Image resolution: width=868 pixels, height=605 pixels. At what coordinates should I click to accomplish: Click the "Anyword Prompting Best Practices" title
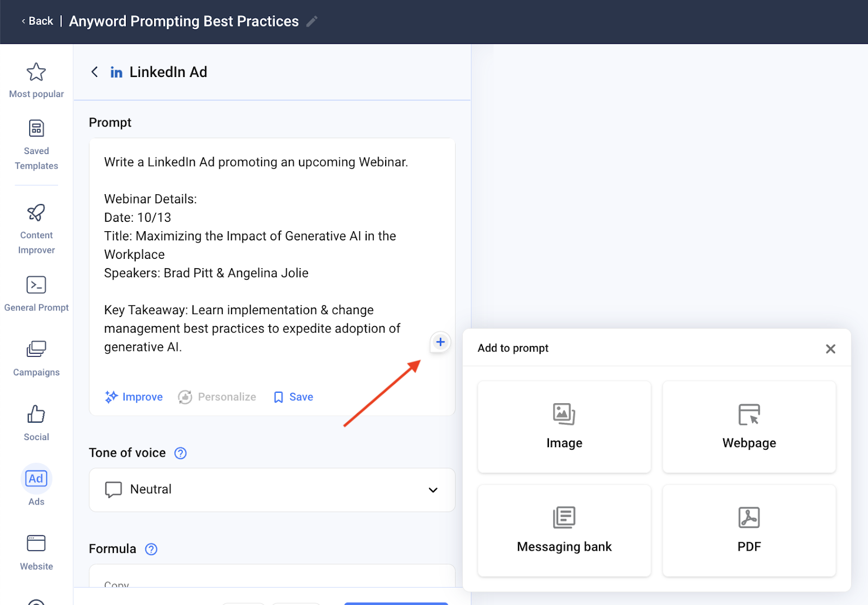click(184, 21)
